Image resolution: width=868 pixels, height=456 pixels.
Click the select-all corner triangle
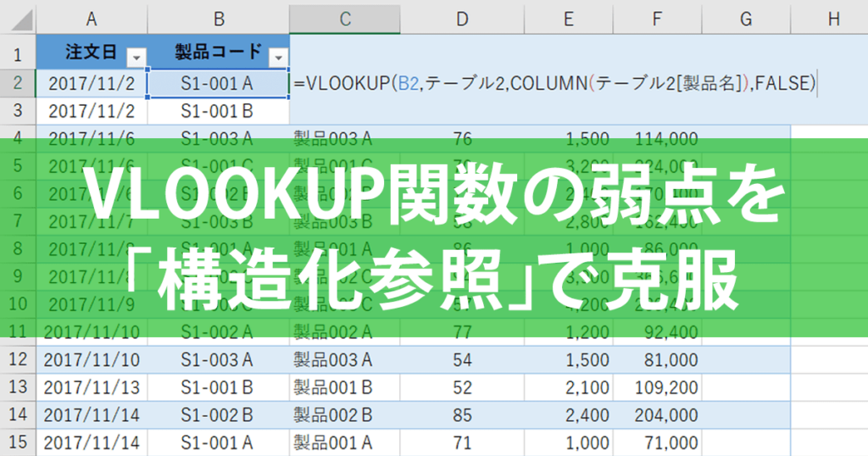pos(22,21)
